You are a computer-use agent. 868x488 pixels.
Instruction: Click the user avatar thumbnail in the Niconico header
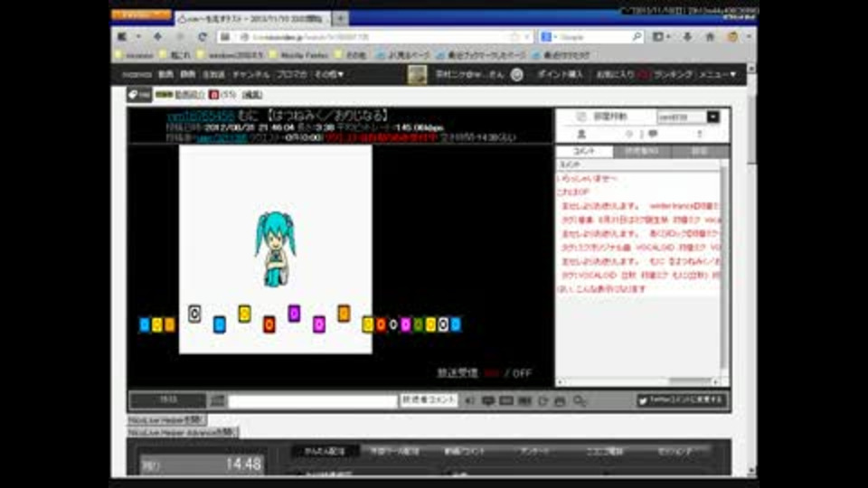417,74
